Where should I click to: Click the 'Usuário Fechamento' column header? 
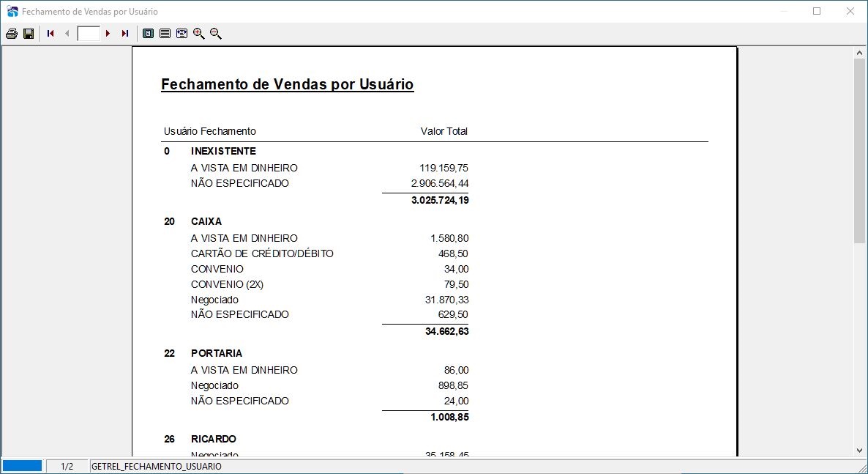point(210,131)
